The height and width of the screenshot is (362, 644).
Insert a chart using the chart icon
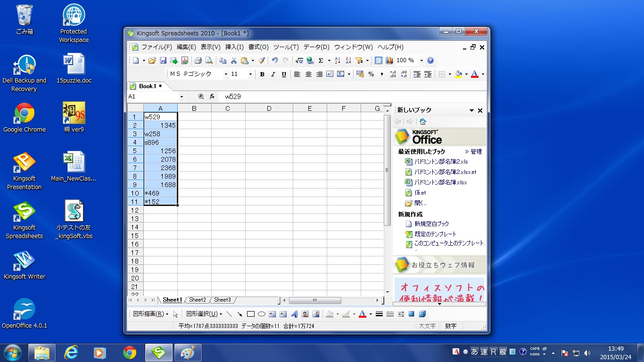pyautogui.click(x=389, y=60)
